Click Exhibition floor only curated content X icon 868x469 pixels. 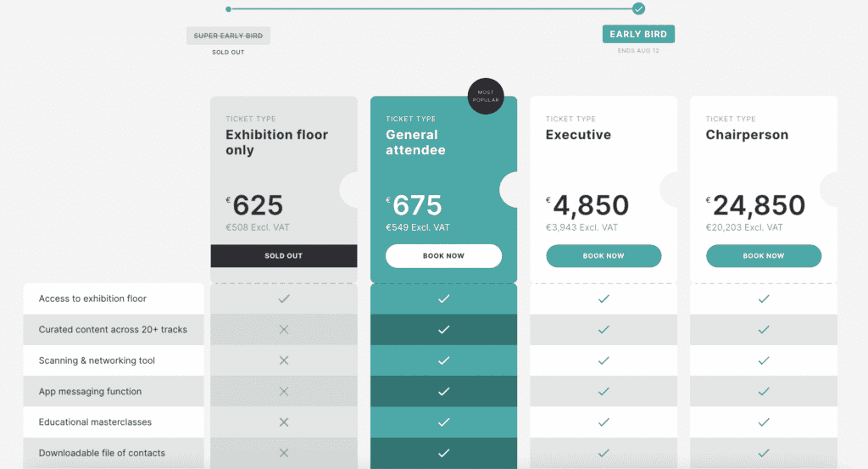pos(284,330)
